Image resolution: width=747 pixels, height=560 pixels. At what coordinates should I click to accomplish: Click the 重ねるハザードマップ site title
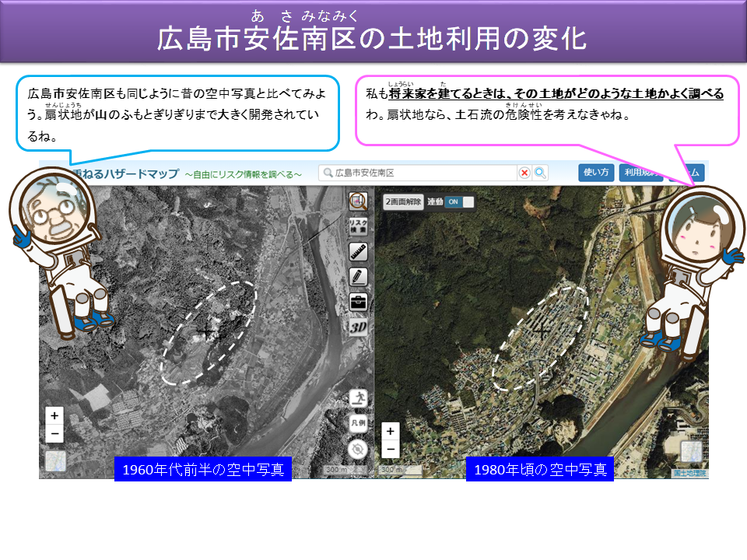click(x=125, y=173)
